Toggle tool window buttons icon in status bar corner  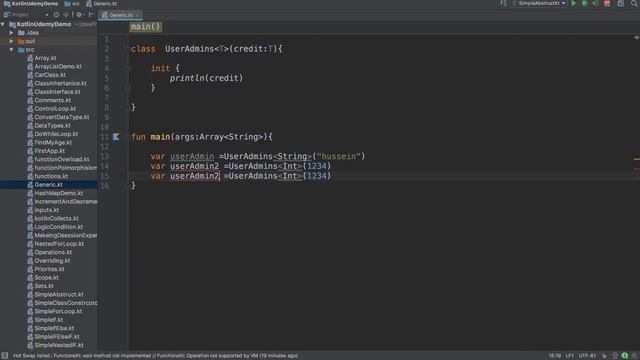5,356
